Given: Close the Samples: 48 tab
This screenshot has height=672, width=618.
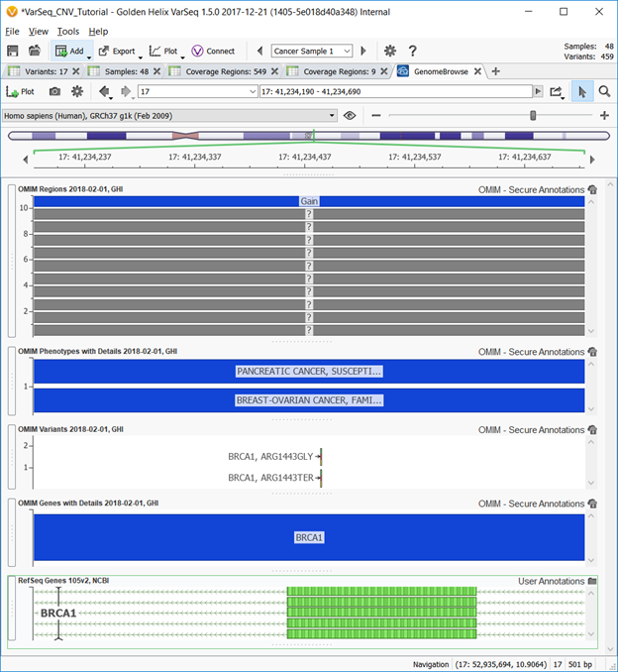Looking at the screenshot, I should pyautogui.click(x=156, y=71).
